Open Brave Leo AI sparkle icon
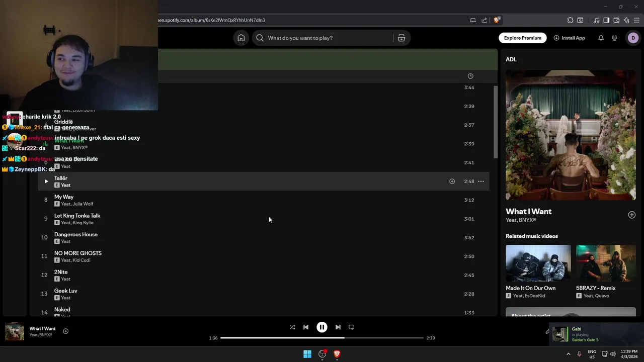This screenshot has height=362, width=644. (626, 20)
